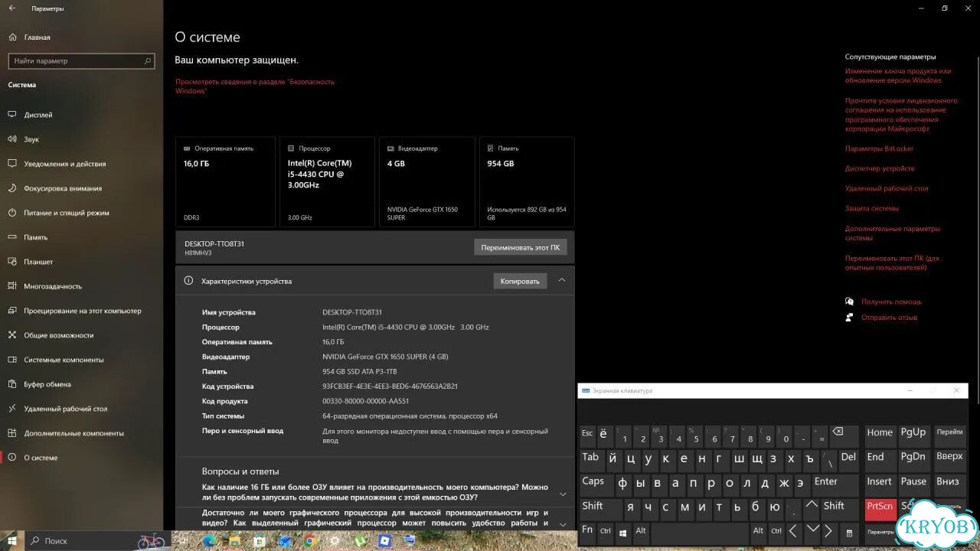Click the Копировать button
980x551 pixels.
point(520,281)
